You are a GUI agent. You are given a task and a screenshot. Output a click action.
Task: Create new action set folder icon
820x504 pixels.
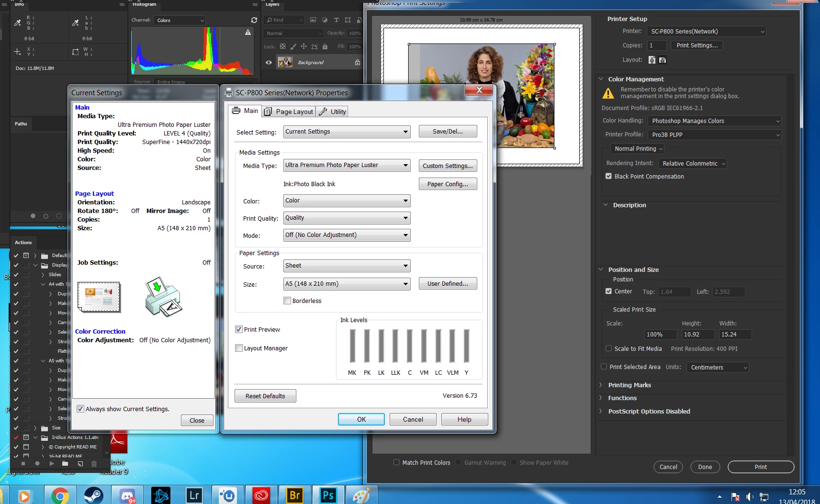[66, 463]
